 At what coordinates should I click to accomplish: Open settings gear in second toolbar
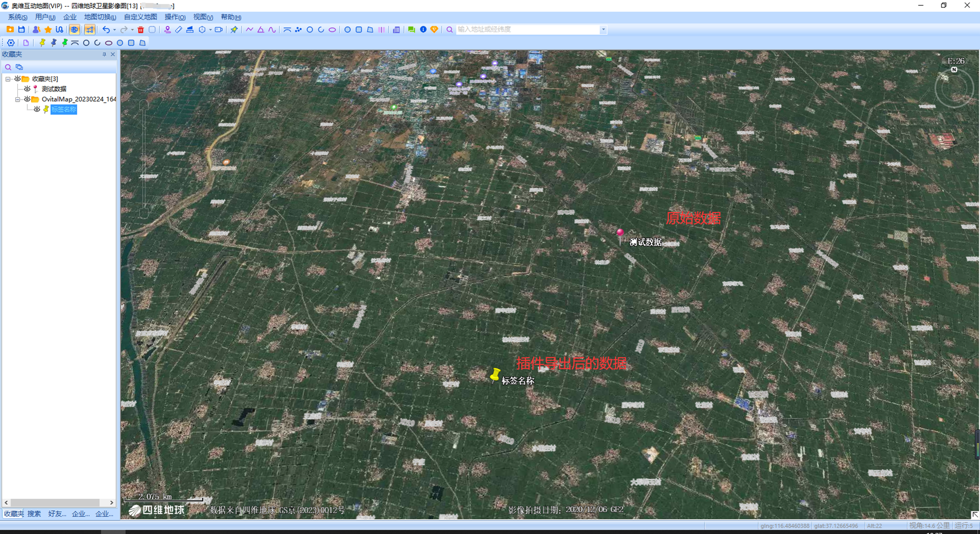point(11,43)
